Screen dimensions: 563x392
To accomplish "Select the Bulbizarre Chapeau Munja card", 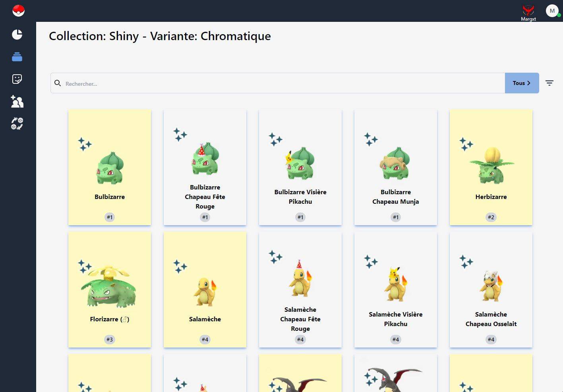I will (396, 167).
